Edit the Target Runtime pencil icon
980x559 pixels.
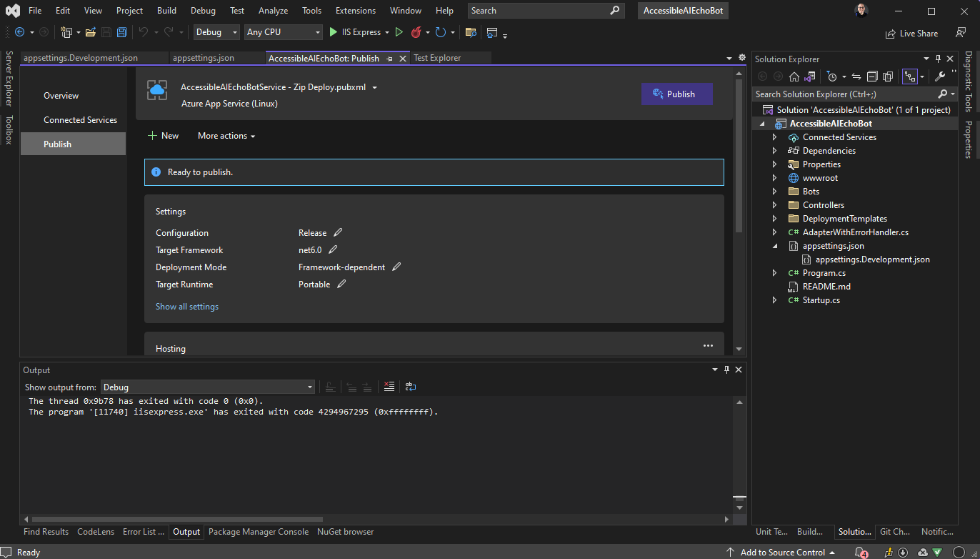point(341,284)
